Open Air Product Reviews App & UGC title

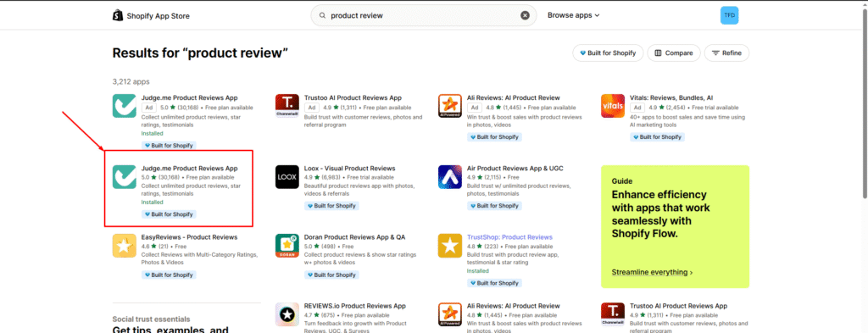[515, 168]
